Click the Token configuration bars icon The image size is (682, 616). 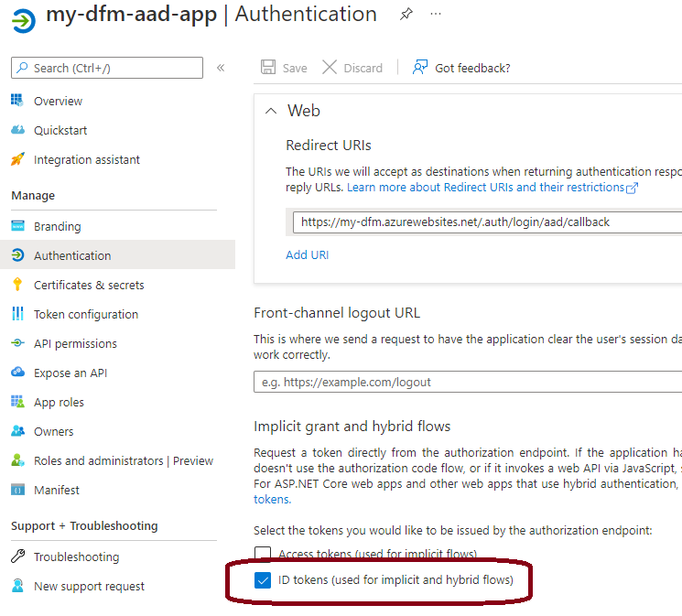pyautogui.click(x=17, y=314)
